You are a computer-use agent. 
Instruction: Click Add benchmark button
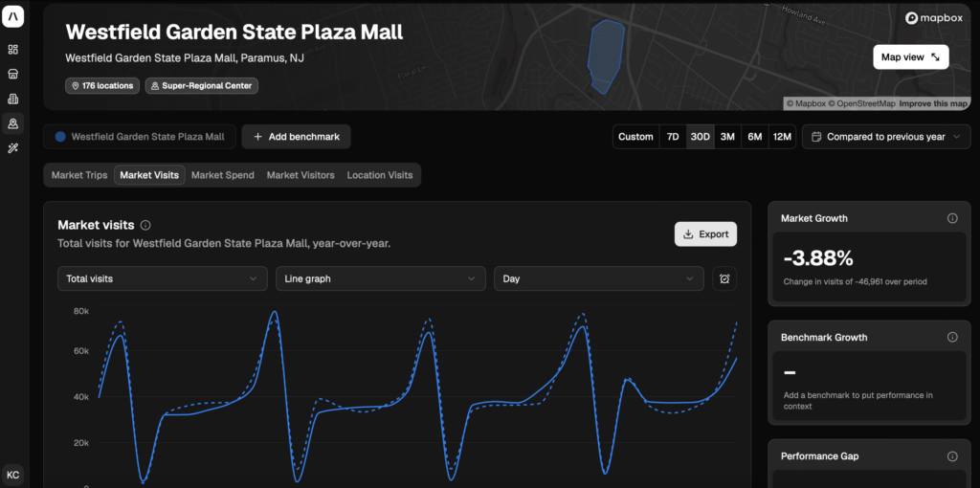click(297, 136)
